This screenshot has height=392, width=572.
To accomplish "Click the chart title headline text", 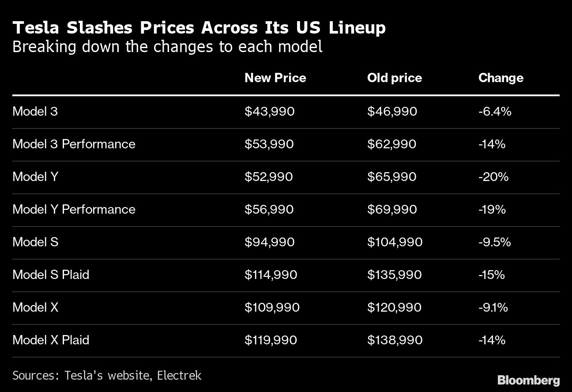I will (x=199, y=28).
